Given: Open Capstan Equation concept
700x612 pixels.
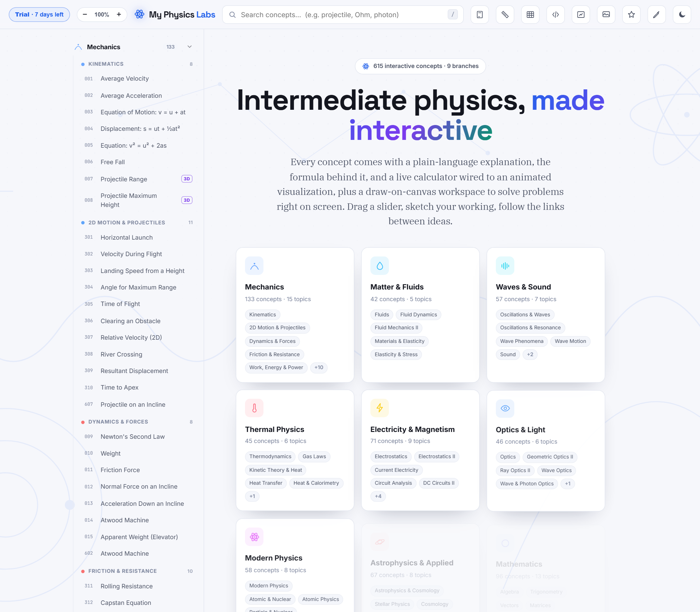Looking at the screenshot, I should coord(137,603).
